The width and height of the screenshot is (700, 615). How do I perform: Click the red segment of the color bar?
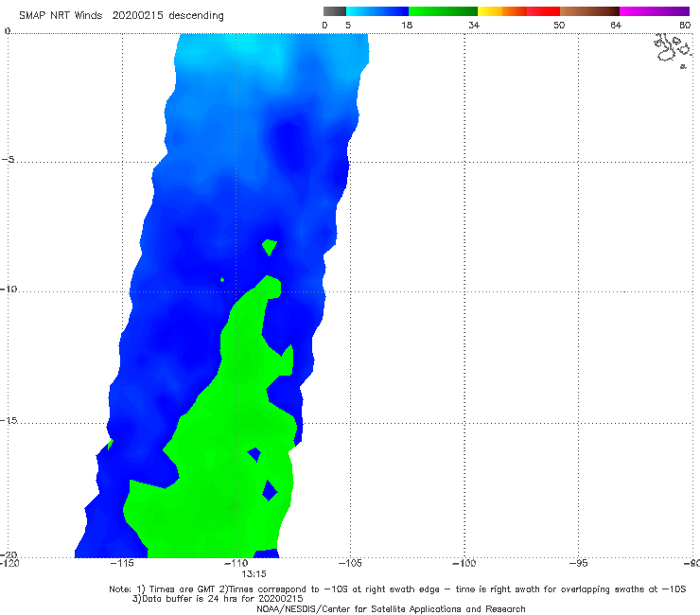tap(543, 11)
